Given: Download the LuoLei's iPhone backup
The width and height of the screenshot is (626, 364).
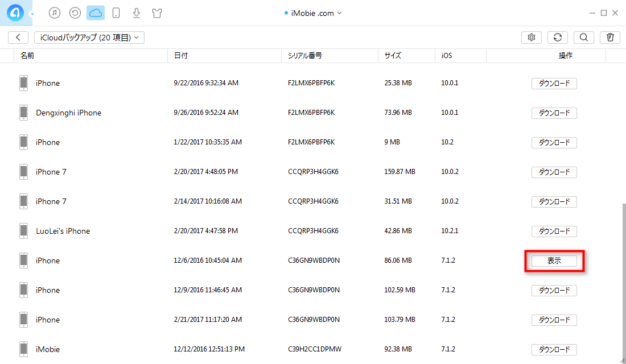Looking at the screenshot, I should pyautogui.click(x=554, y=231).
